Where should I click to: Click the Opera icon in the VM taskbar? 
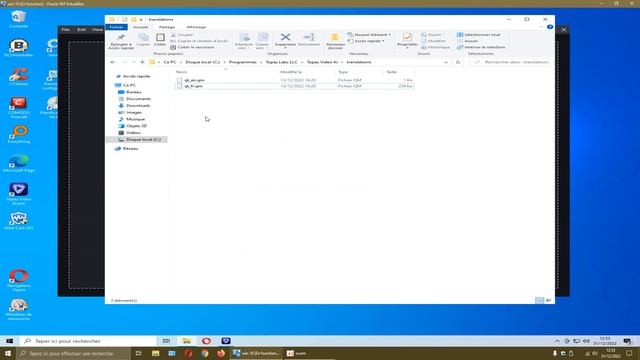click(x=206, y=341)
